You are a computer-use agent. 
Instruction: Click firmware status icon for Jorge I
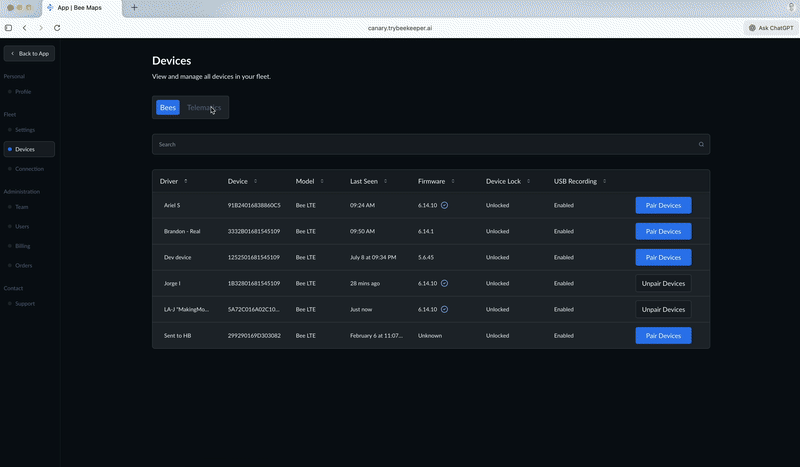pos(445,283)
